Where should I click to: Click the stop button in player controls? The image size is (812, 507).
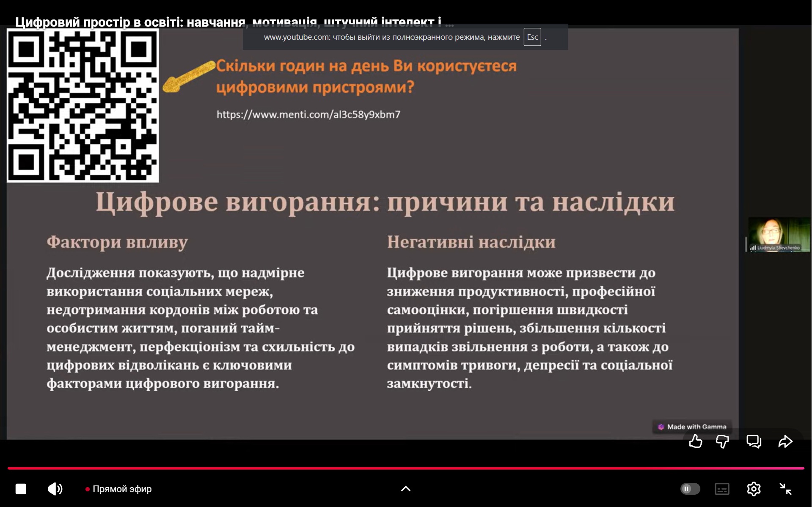click(21, 489)
